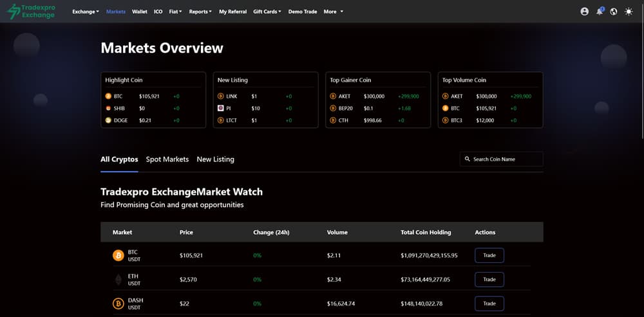
Task: Click Trade button for BTC row
Action: [x=489, y=255]
